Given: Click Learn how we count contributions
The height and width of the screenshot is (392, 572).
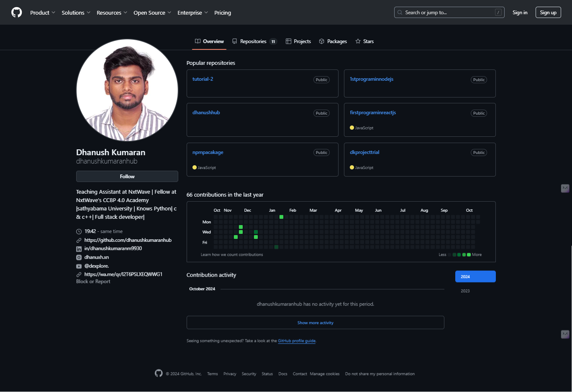Looking at the screenshot, I should [x=232, y=254].
